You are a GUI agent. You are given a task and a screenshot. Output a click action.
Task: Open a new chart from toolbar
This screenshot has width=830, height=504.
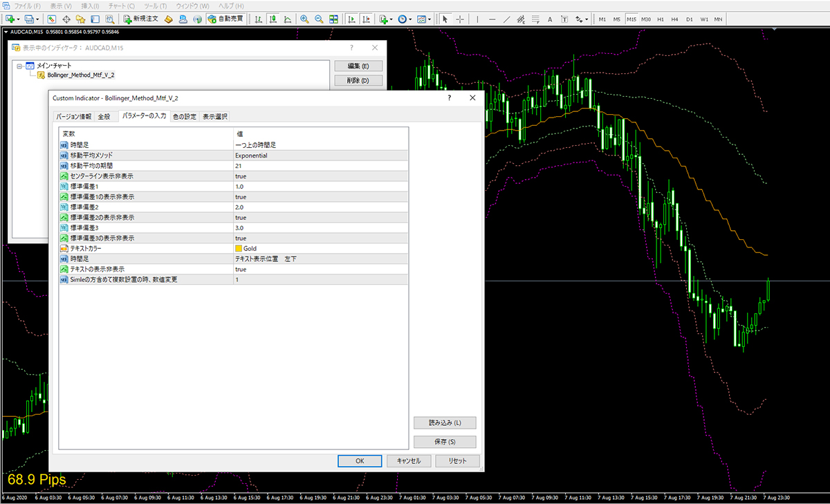pos(9,19)
